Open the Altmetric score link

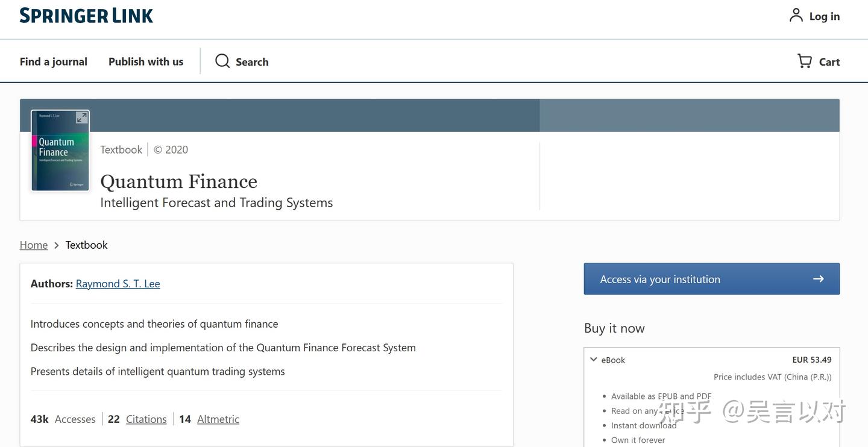tap(218, 419)
